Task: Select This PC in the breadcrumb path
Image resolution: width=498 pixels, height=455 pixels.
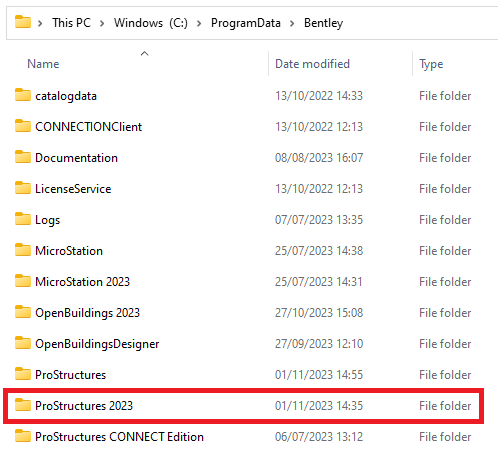Action: [x=71, y=23]
